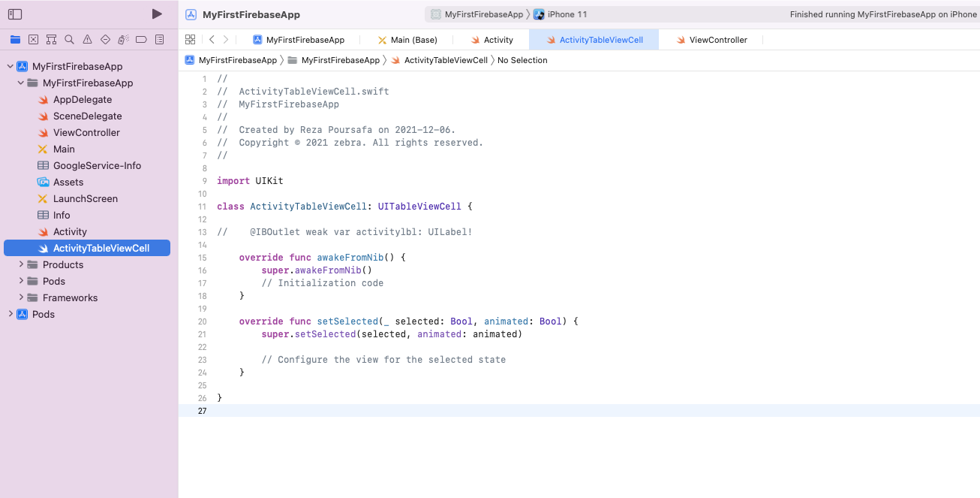This screenshot has width=980, height=498.
Task: Click the Initialization code comment
Action: tap(323, 283)
